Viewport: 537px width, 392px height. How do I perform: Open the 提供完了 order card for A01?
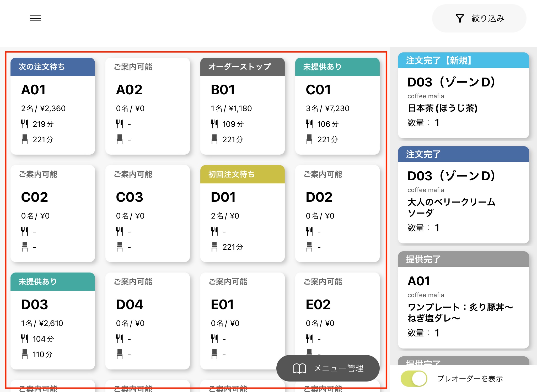(463, 300)
